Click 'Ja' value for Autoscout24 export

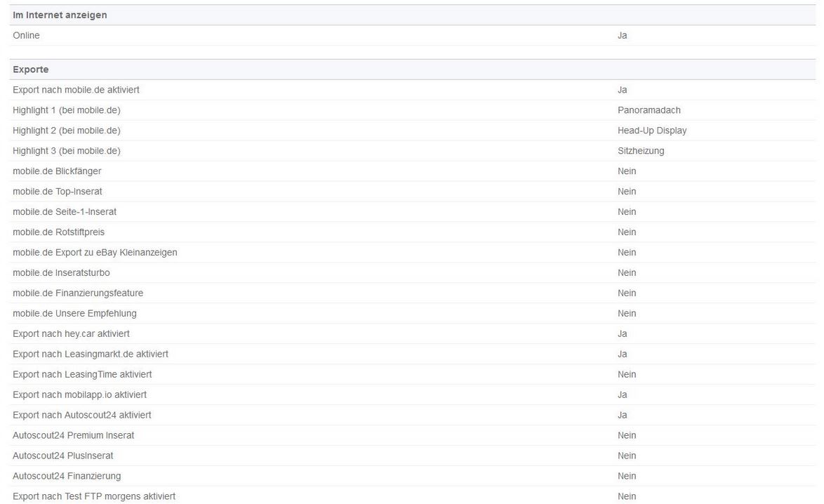[x=622, y=415]
